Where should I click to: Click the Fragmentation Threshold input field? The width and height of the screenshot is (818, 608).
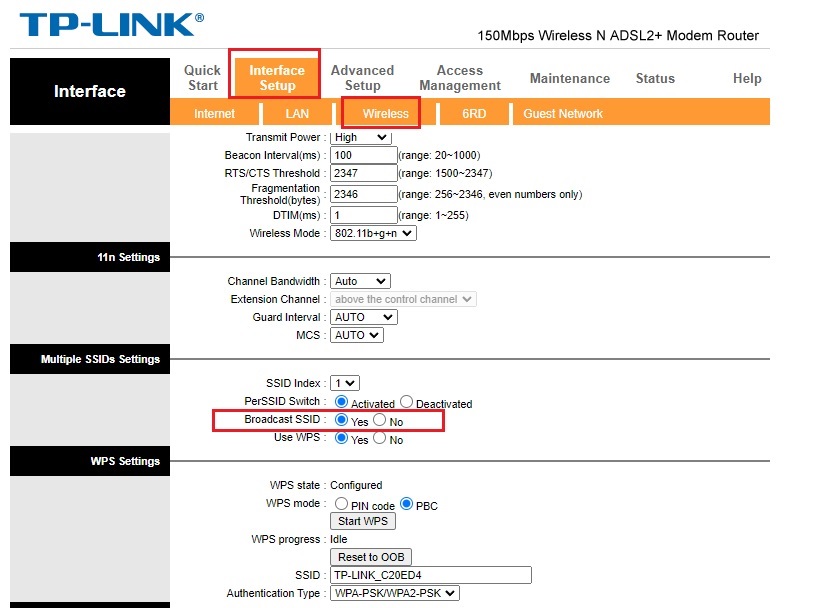pos(364,194)
